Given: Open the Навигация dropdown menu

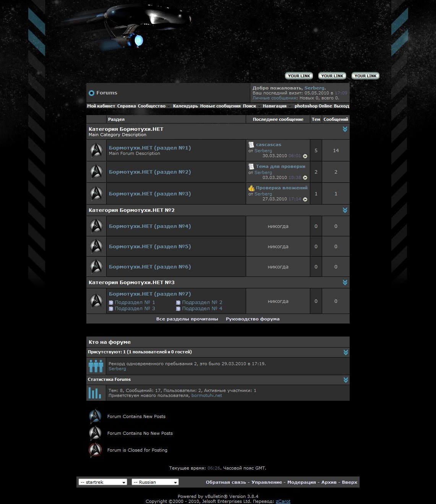Looking at the screenshot, I should tap(277, 106).
